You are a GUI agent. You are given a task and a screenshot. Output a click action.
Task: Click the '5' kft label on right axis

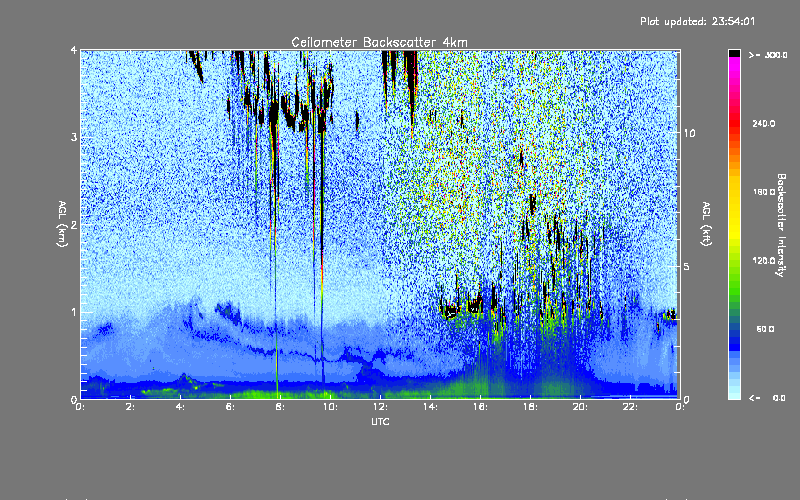(x=687, y=266)
